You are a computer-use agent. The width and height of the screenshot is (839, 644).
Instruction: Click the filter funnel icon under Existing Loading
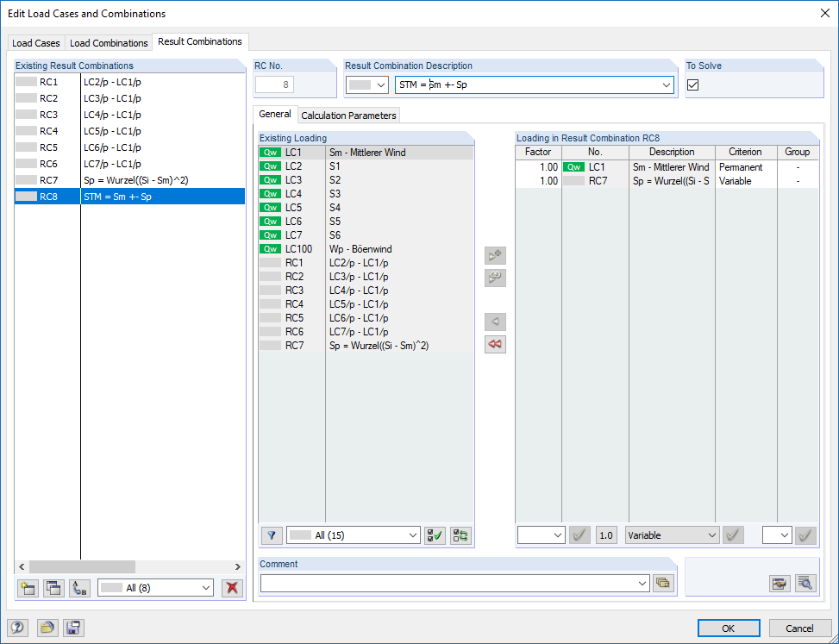[272, 535]
